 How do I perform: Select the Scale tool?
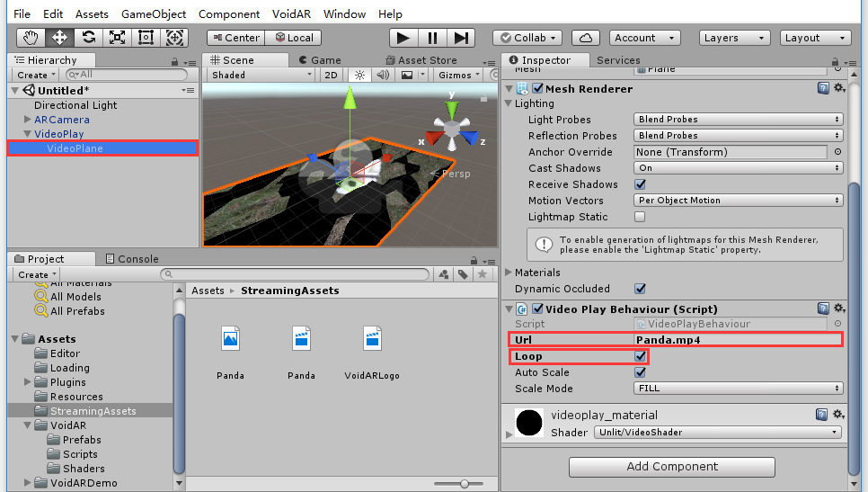coord(117,38)
